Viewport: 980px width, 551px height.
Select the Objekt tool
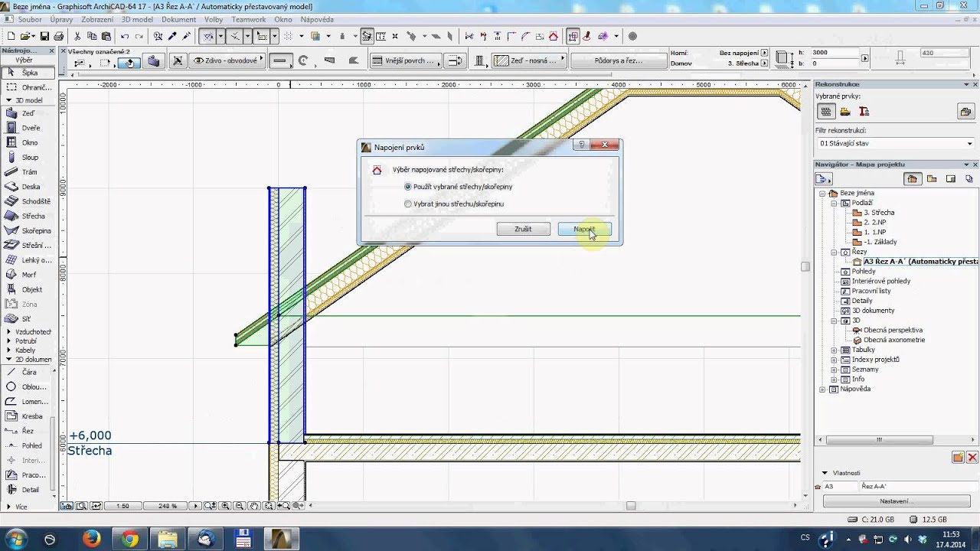click(x=28, y=289)
